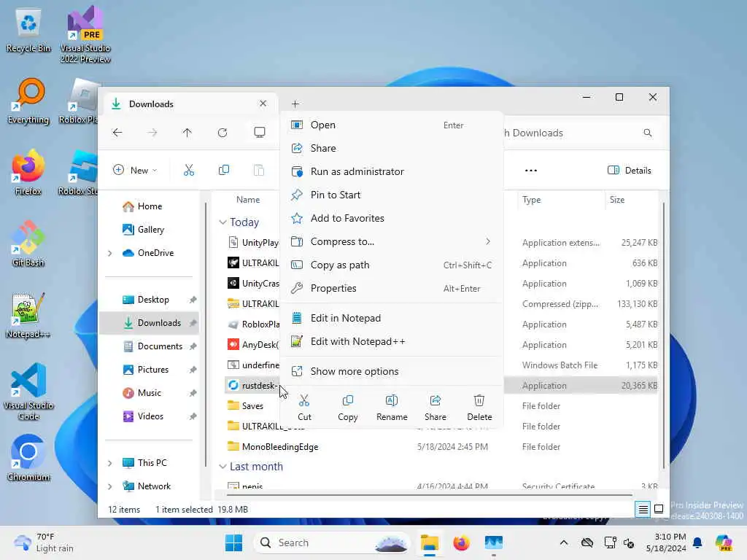Click the cut scissors toolbar icon
The image size is (747, 560).
tap(189, 170)
